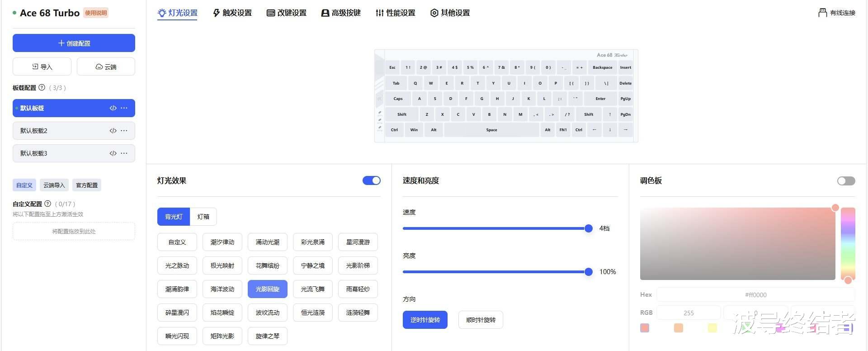Image resolution: width=868 pixels, height=351 pixels.
Task: Click the hexagon icon of 其他设置
Action: click(x=434, y=13)
